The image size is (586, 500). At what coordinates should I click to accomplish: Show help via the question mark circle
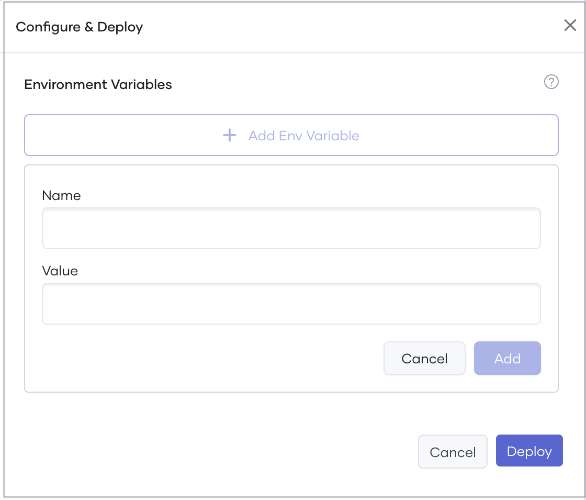click(x=551, y=82)
